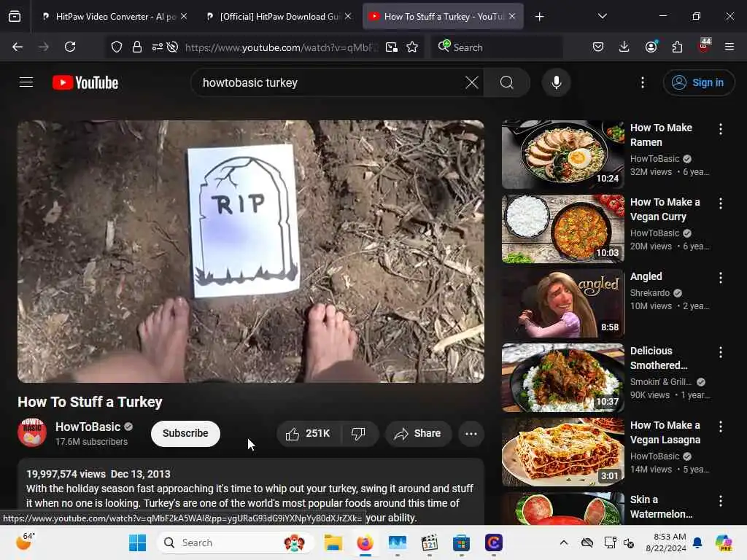Open the Firefox downloads panel
The width and height of the screenshot is (747, 560).
pyautogui.click(x=624, y=47)
